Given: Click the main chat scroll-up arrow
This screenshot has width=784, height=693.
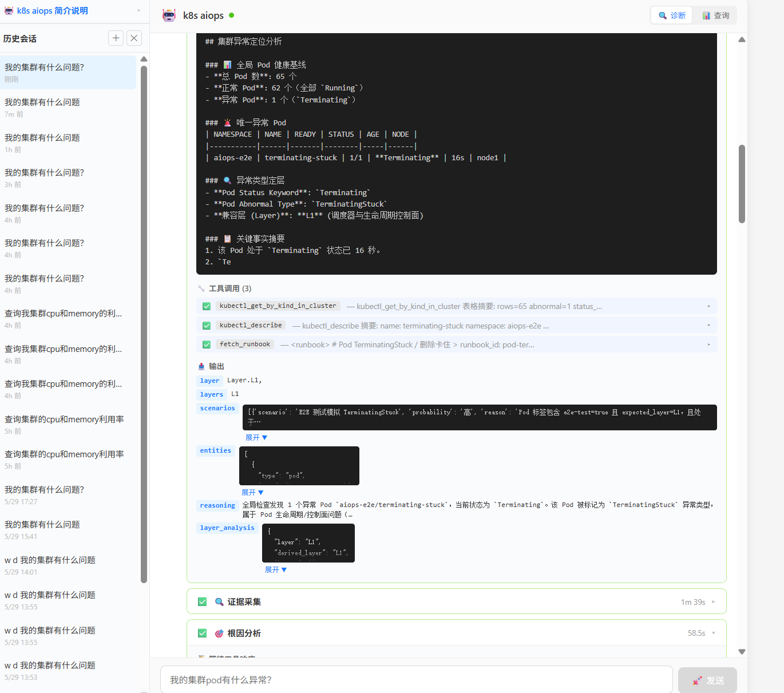Looking at the screenshot, I should 742,39.
